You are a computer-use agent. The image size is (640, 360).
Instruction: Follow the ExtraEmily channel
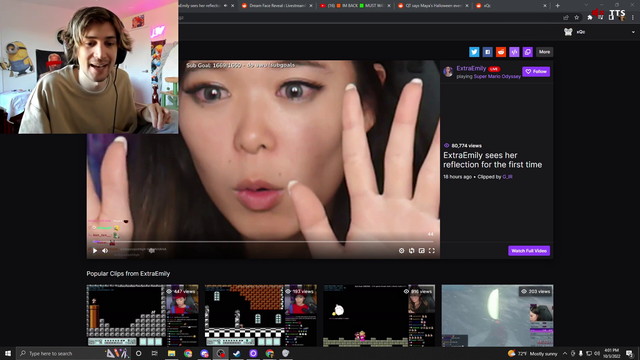pos(536,71)
